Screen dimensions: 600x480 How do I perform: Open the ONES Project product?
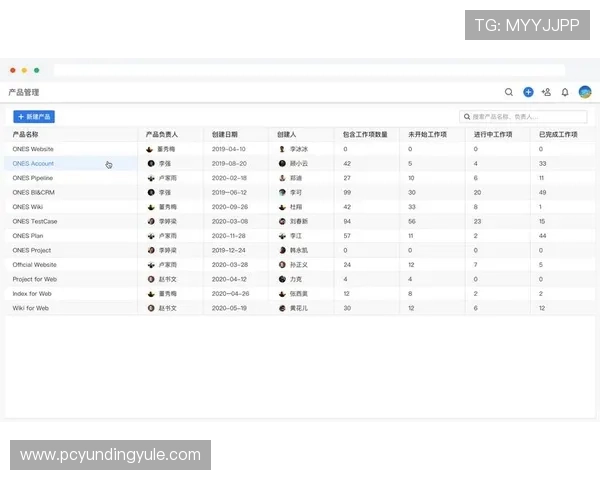32,250
